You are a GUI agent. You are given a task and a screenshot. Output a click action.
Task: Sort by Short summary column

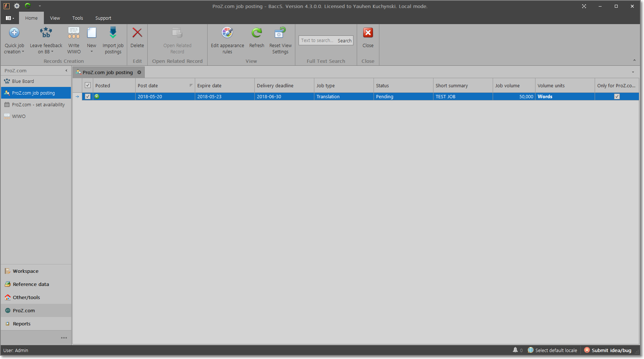coord(463,85)
